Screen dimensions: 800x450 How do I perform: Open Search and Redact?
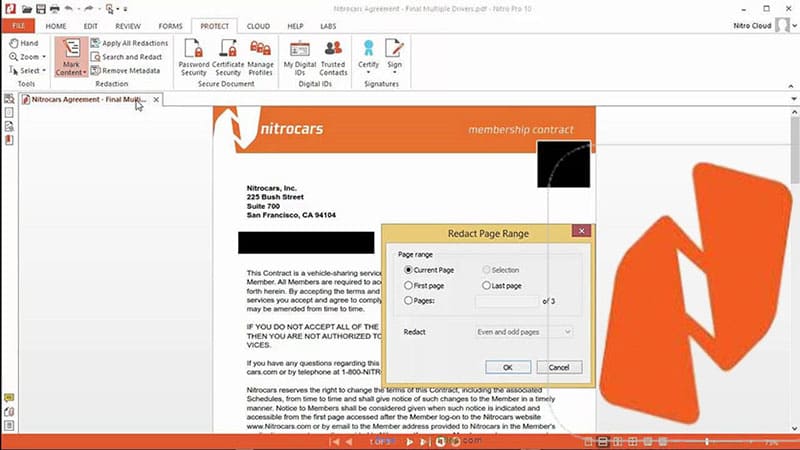(x=126, y=57)
